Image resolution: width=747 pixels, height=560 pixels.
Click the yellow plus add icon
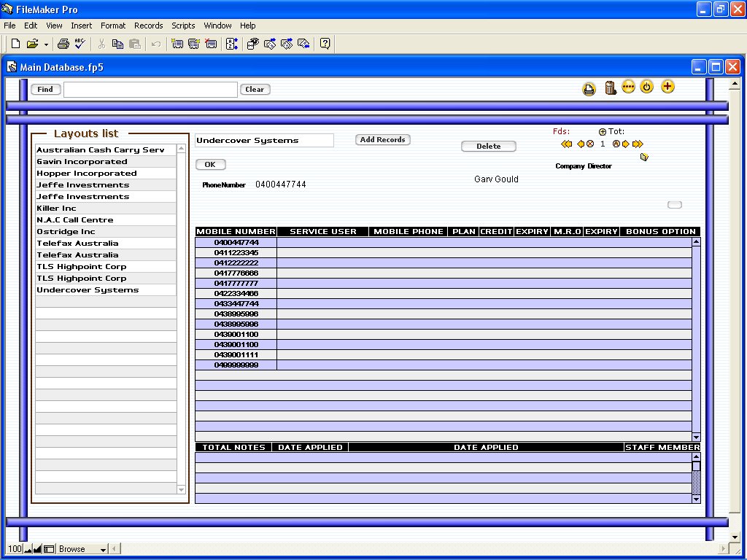(667, 87)
